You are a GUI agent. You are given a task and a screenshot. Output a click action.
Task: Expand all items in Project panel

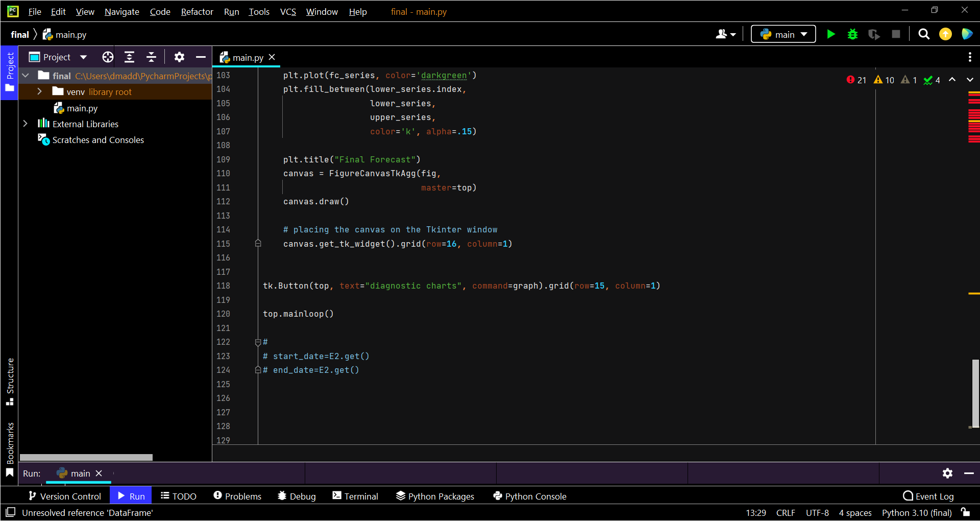(130, 57)
